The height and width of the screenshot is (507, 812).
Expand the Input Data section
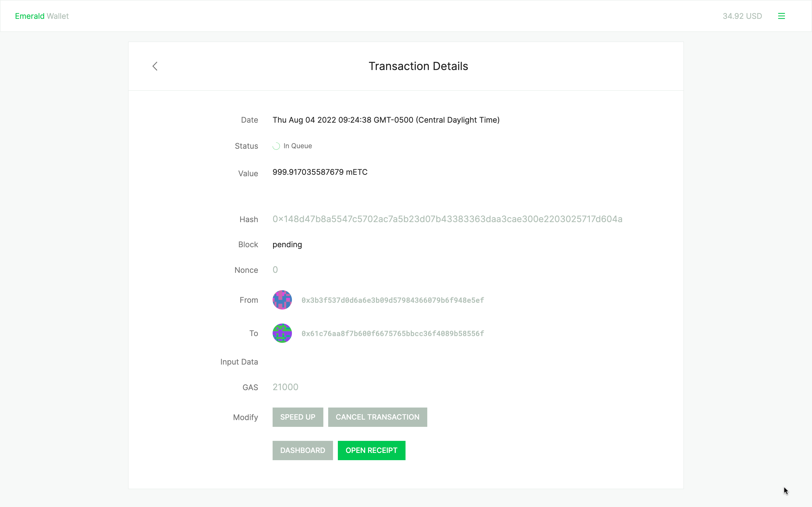tap(239, 362)
